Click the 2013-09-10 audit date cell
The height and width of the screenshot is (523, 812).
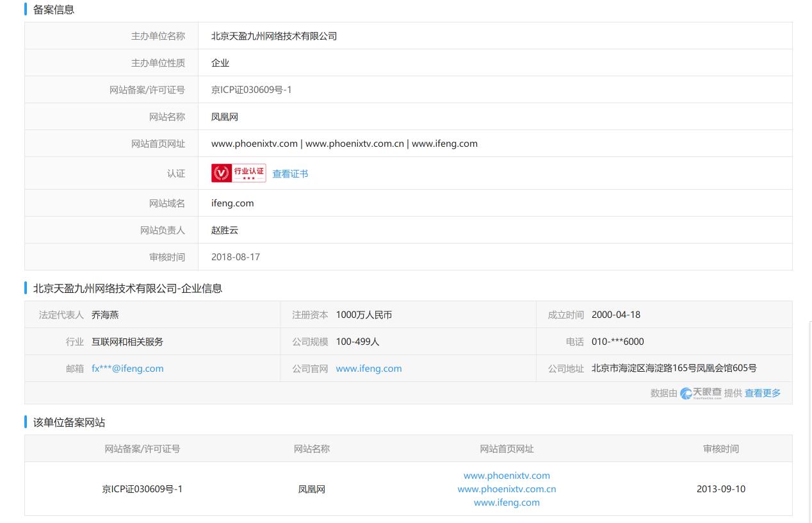(x=720, y=488)
